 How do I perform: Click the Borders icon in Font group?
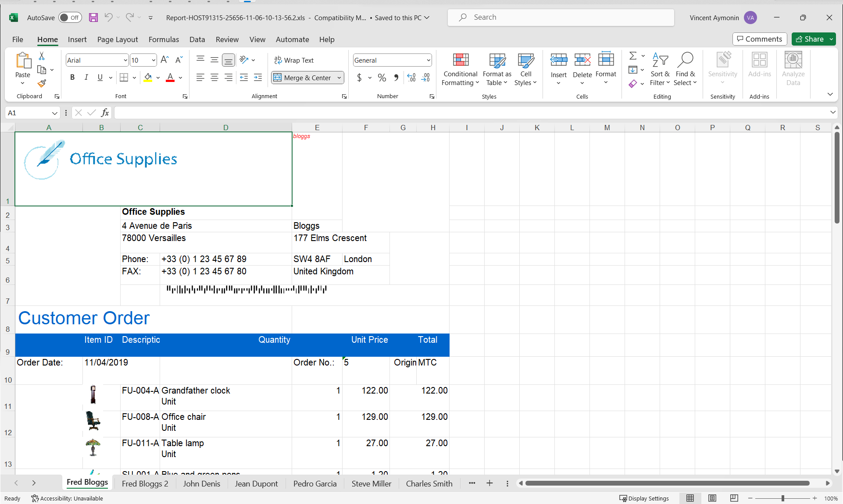(x=124, y=78)
